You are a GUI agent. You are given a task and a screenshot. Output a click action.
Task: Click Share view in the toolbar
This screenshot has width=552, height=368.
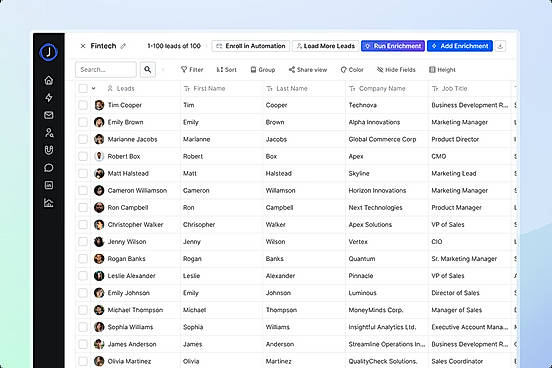coord(308,70)
